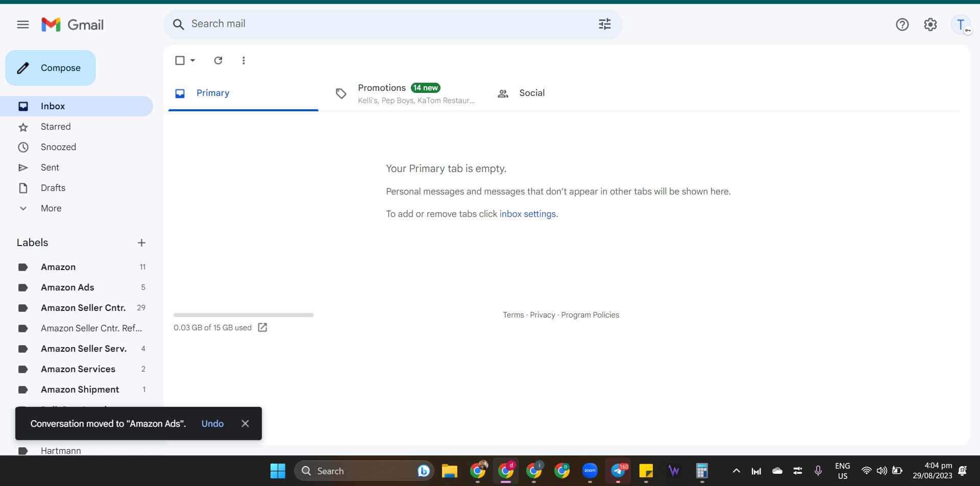The height and width of the screenshot is (486, 980).
Task: Open the Amazon Seller Cntr. Ref... label
Action: (77, 328)
